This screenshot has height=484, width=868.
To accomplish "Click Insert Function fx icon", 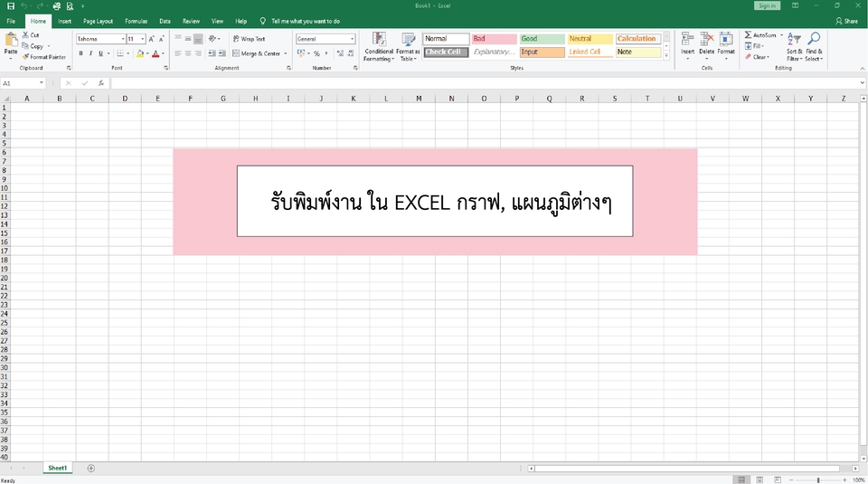I will pyautogui.click(x=100, y=83).
